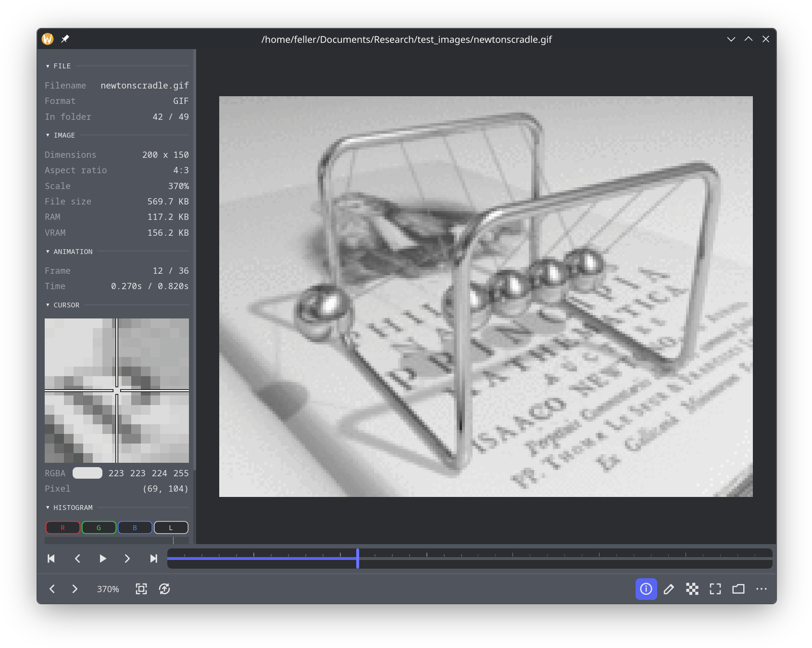Click the VRAM value 156.2 KB
The height and width of the screenshot is (648, 812).
(x=168, y=232)
